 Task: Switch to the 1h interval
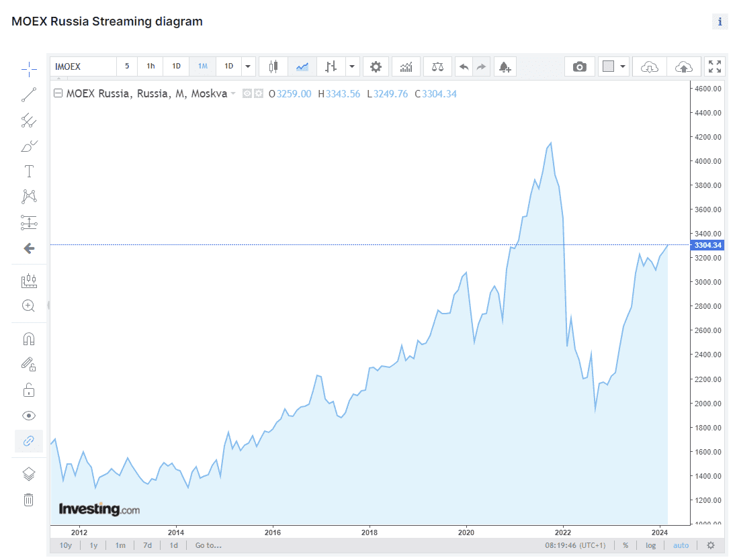click(150, 66)
